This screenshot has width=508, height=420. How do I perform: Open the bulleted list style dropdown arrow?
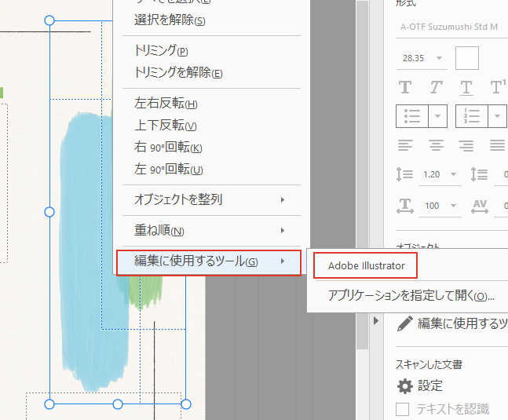point(437,116)
